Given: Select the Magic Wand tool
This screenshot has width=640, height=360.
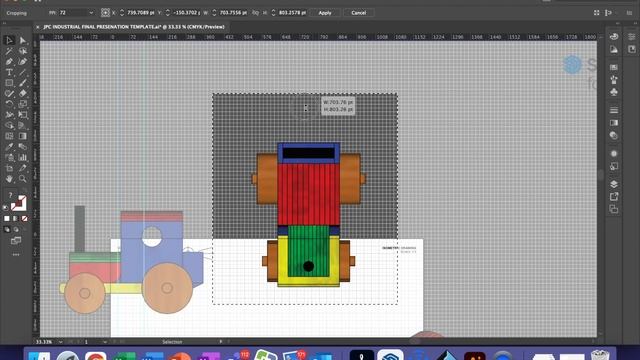Looking at the screenshot, I should click(9, 51).
